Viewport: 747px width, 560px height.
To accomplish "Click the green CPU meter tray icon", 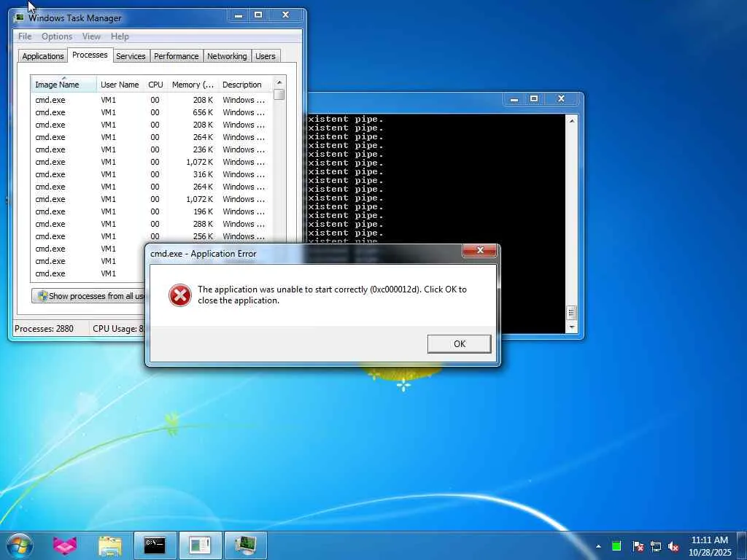I will click(616, 546).
